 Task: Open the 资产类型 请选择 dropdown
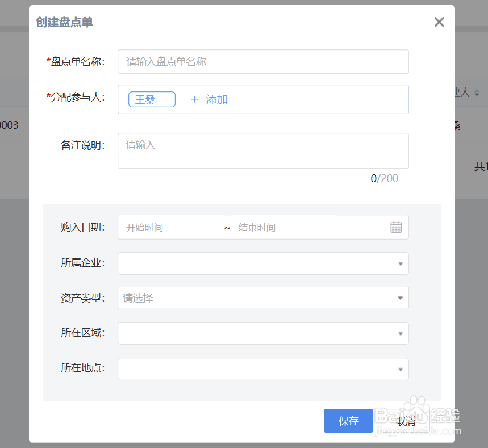(263, 298)
